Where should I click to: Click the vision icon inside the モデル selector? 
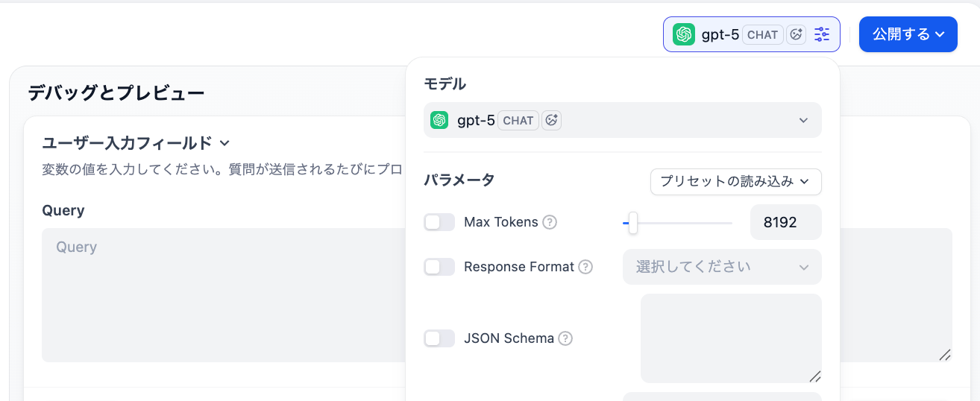coord(551,120)
